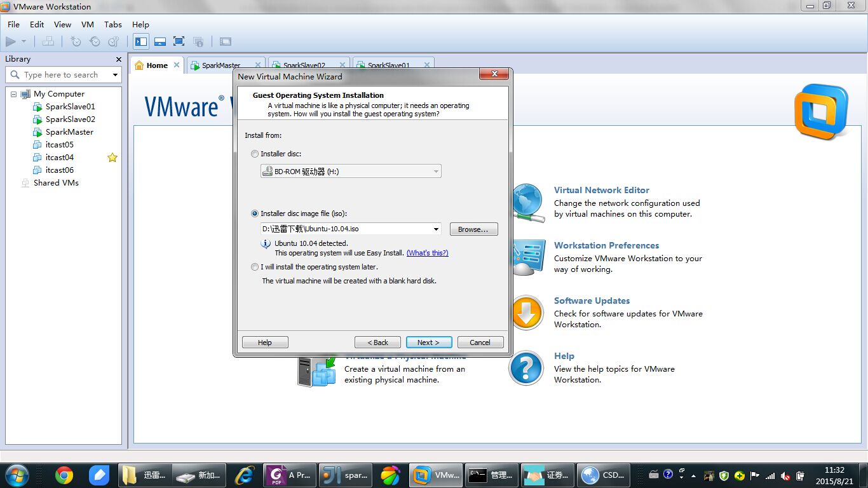Open Internet Explorer from the taskbar

tap(245, 475)
